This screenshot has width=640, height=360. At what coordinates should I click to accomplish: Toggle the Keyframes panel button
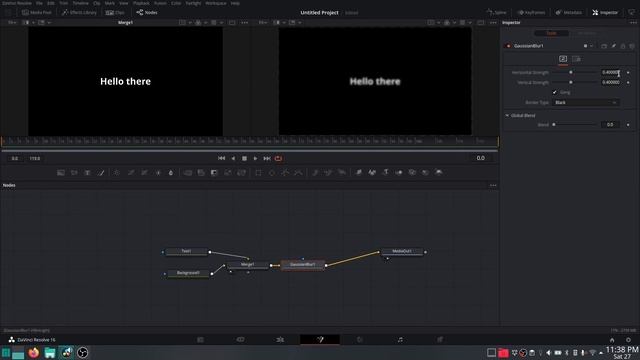[x=531, y=13]
